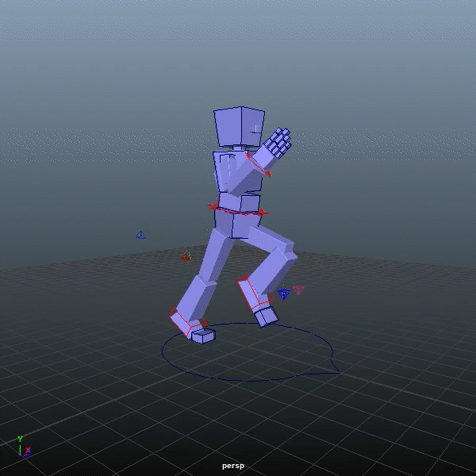Select the small red locator near the straight leg's thigh
This screenshot has width=476, height=476.
click(186, 257)
